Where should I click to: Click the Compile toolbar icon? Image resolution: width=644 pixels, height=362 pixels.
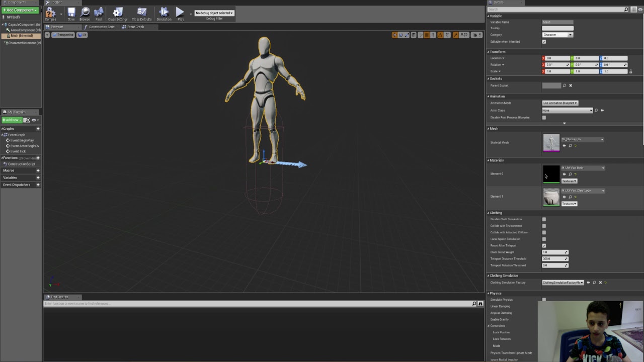[50, 14]
